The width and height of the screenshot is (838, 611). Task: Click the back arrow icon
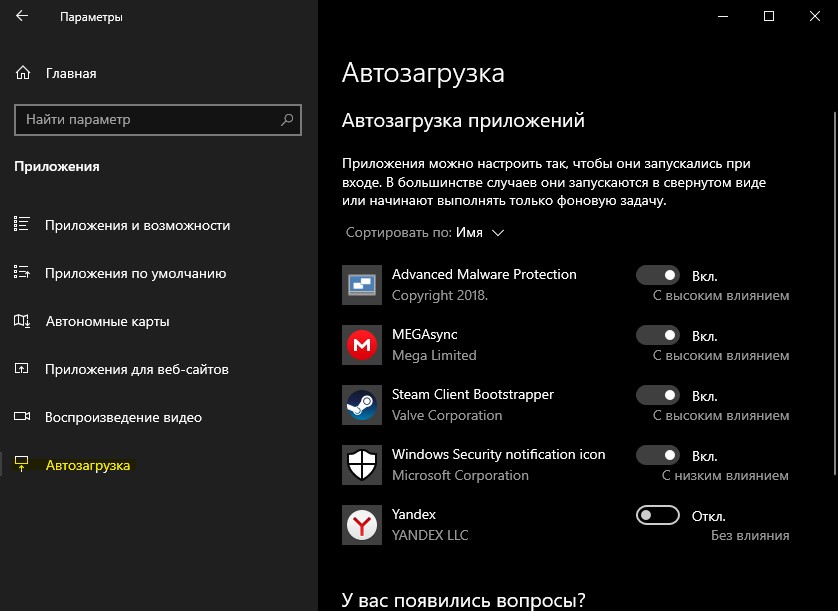point(22,16)
